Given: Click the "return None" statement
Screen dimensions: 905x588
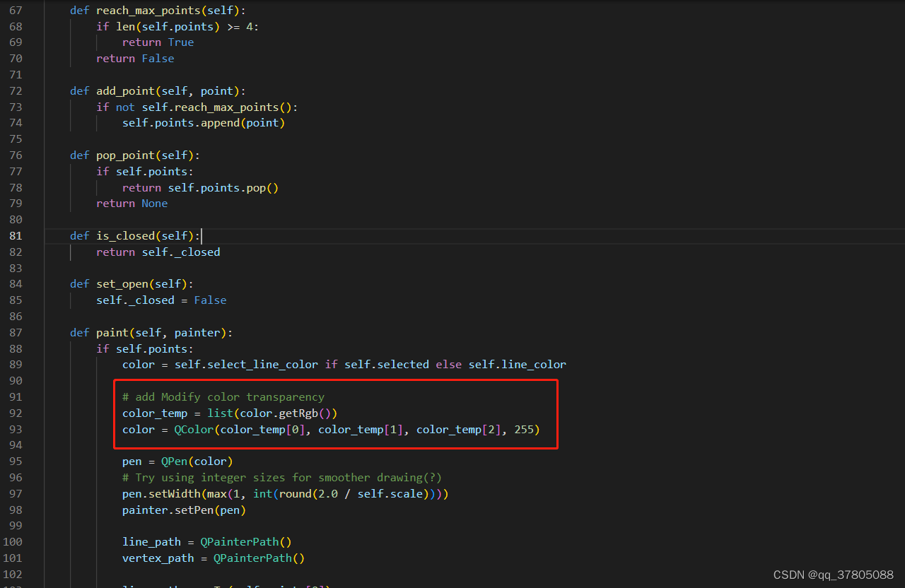Looking at the screenshot, I should click(132, 204).
